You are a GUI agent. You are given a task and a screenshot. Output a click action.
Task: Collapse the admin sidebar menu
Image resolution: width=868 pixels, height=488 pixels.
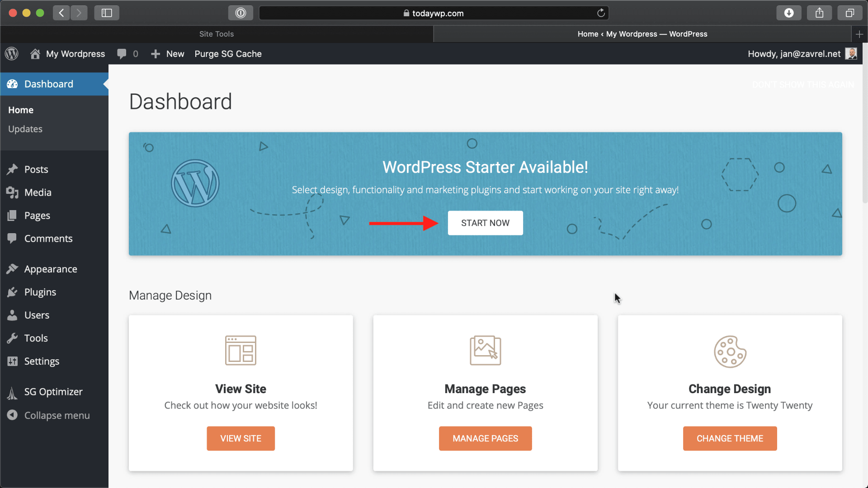tap(54, 415)
